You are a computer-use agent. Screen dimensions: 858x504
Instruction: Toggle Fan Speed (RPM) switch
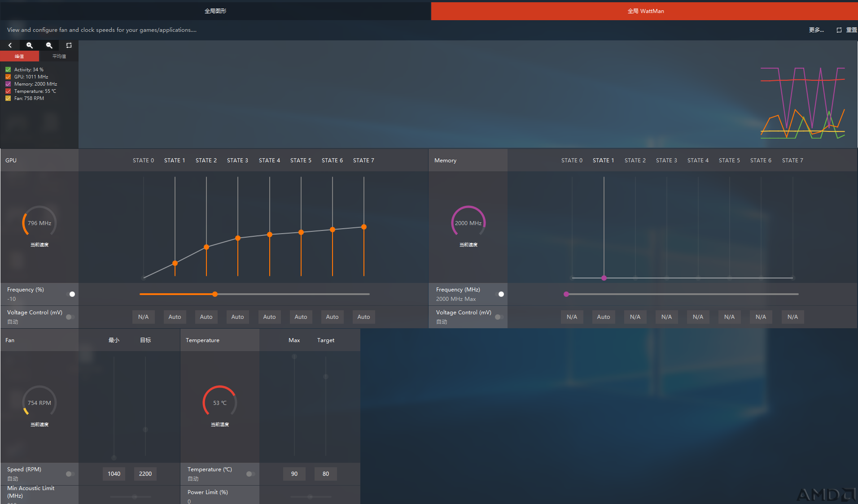point(70,474)
